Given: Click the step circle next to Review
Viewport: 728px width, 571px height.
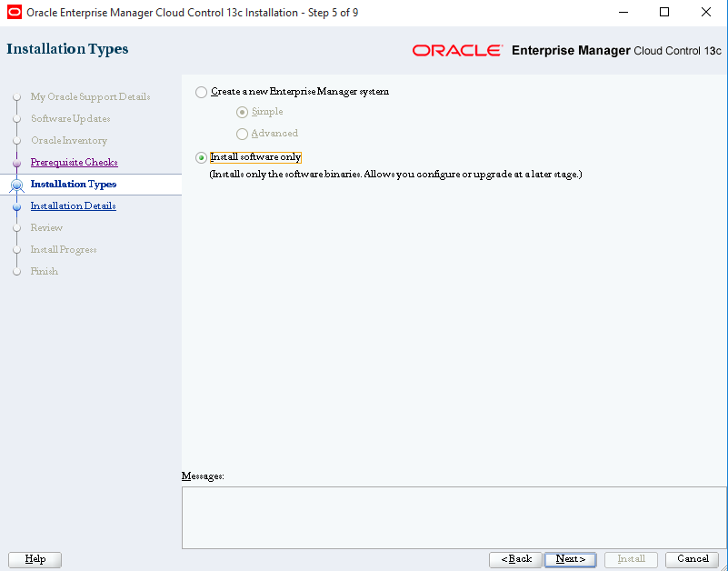Looking at the screenshot, I should pos(17,227).
